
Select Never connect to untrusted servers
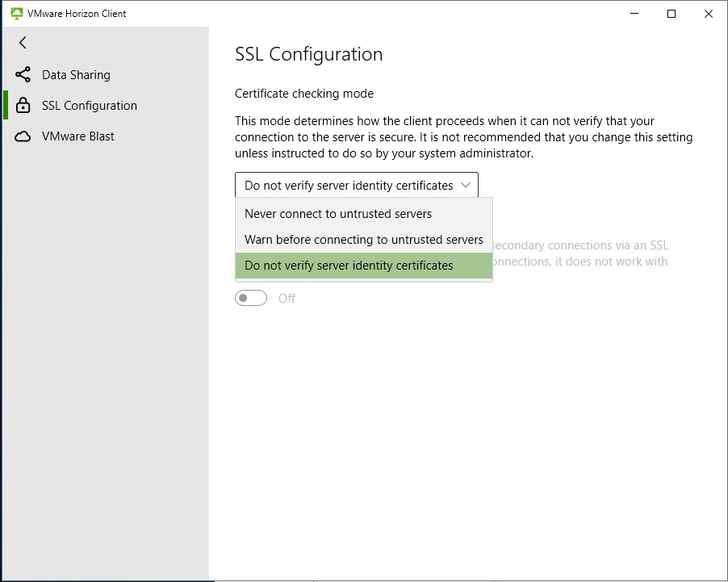tap(338, 214)
